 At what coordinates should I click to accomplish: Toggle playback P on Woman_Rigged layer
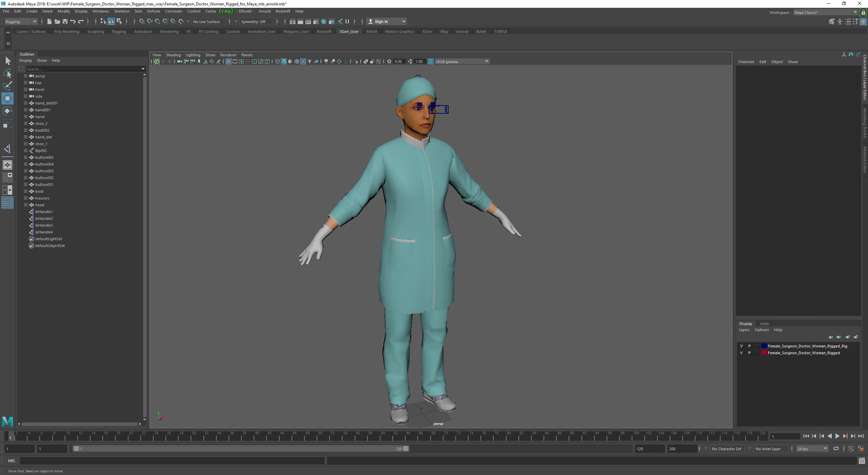(x=749, y=353)
